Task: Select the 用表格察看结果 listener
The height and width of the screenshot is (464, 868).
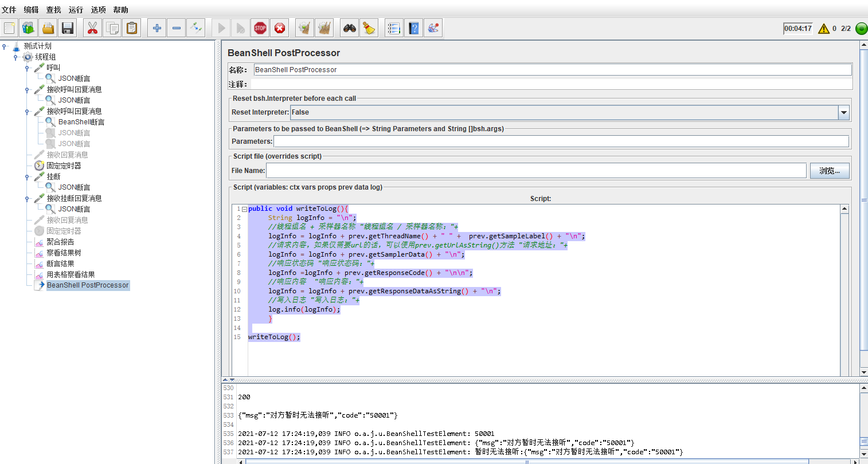Action: pos(71,274)
